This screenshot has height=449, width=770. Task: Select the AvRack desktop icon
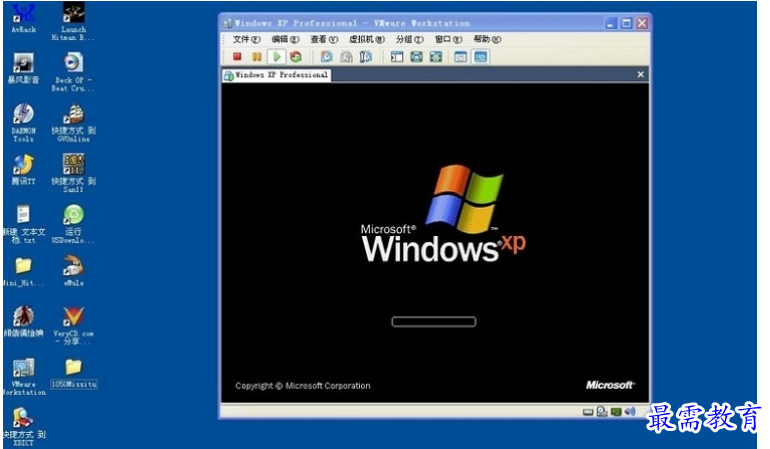point(24,19)
